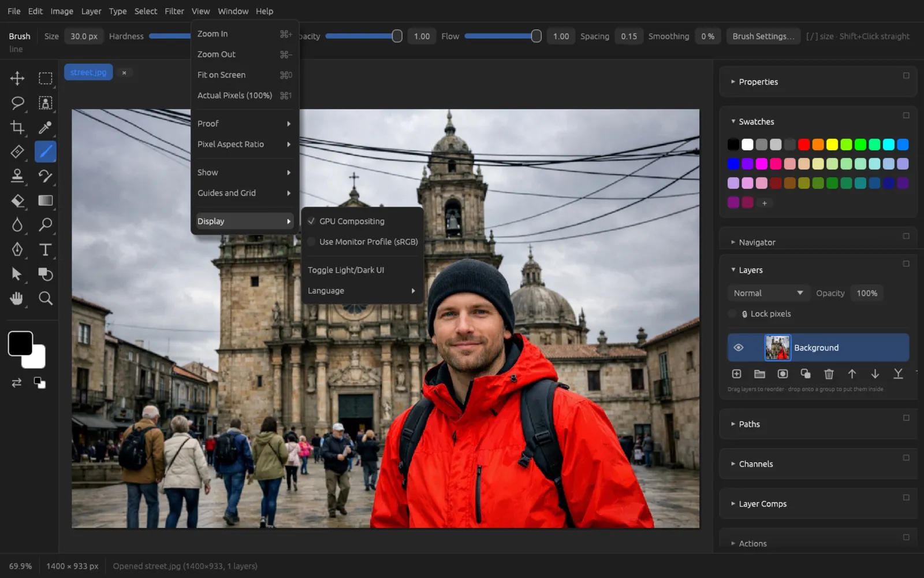Add a layer mask

783,374
